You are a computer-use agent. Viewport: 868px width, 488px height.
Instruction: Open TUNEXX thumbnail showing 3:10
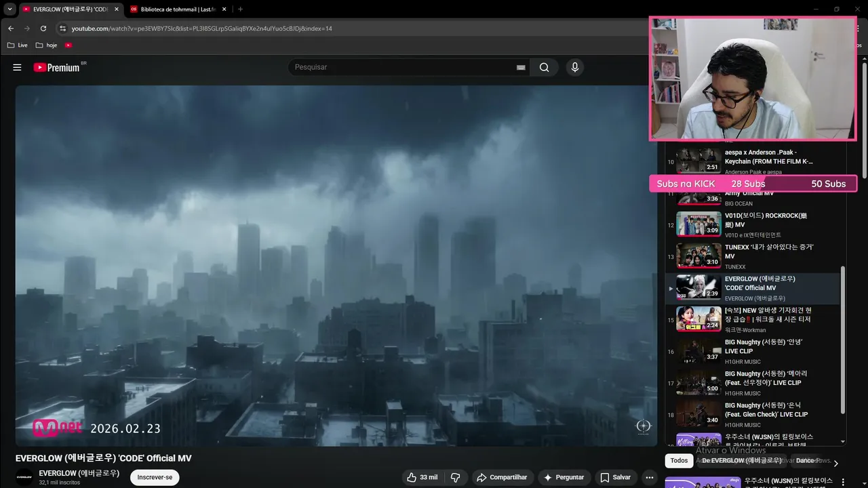tap(698, 256)
